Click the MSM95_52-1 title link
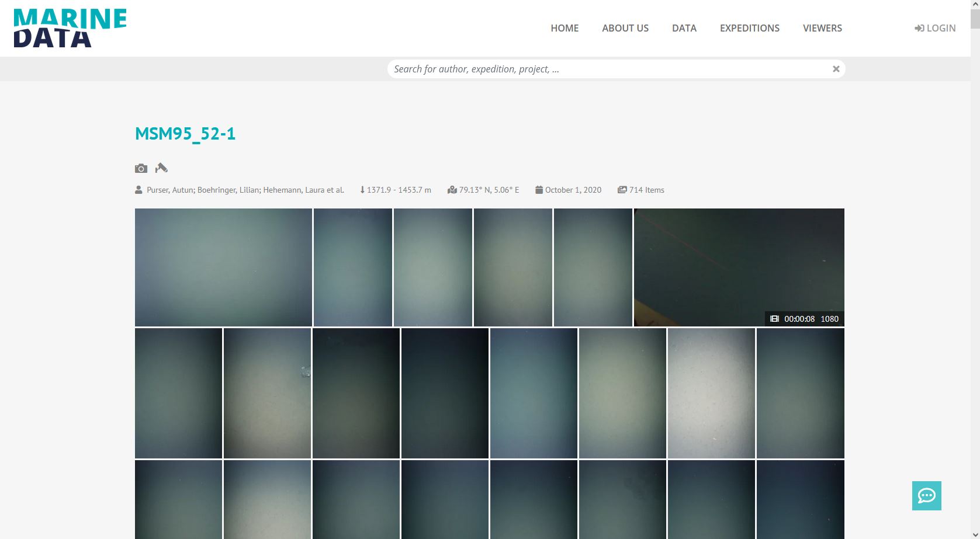 [185, 134]
